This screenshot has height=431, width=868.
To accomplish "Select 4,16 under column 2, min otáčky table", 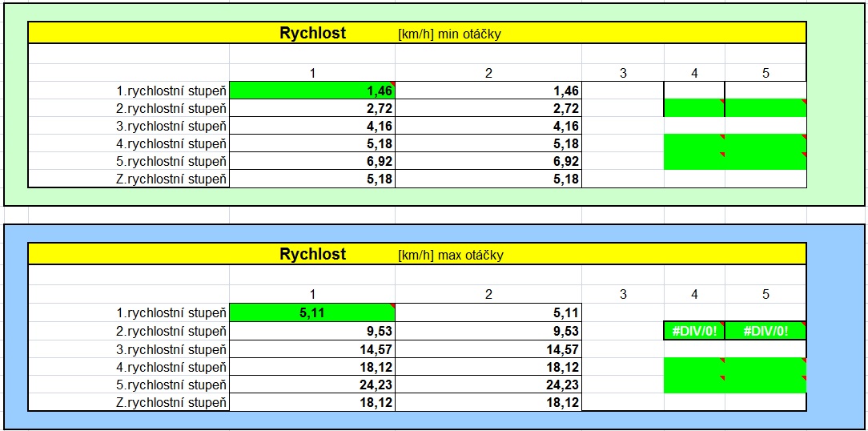I will 488,126.
